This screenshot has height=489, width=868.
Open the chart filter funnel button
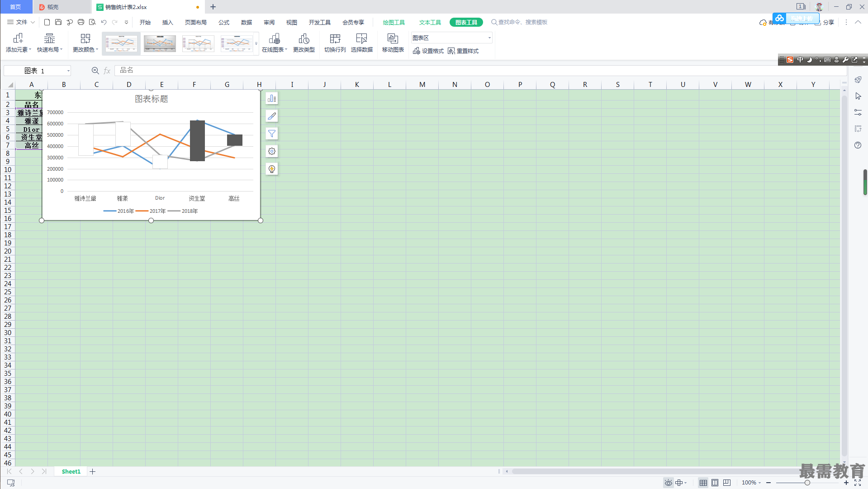click(x=272, y=134)
